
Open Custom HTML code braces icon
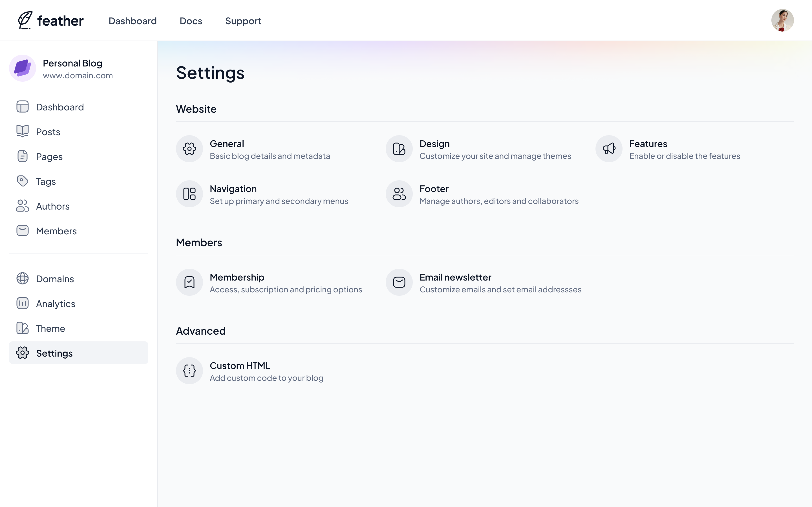click(x=189, y=370)
